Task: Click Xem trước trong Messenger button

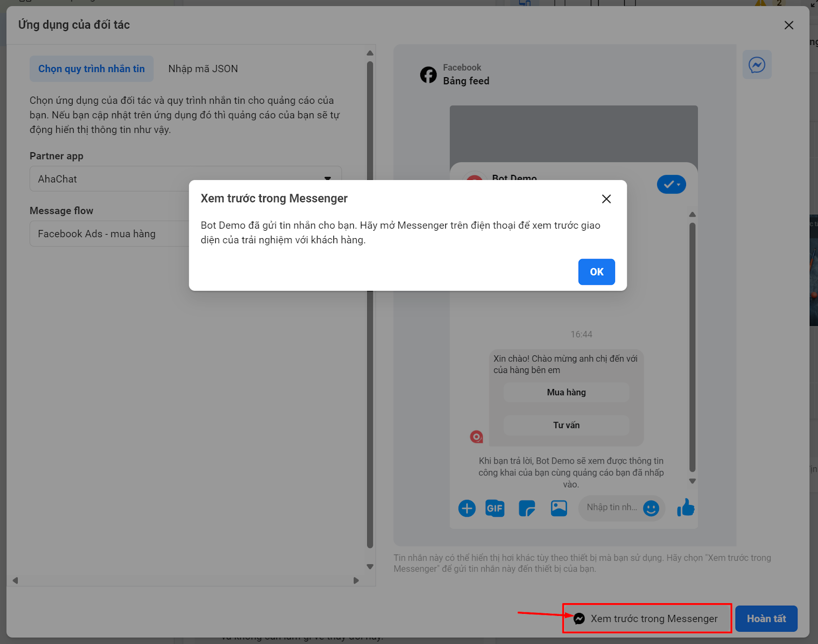Action: (x=647, y=618)
